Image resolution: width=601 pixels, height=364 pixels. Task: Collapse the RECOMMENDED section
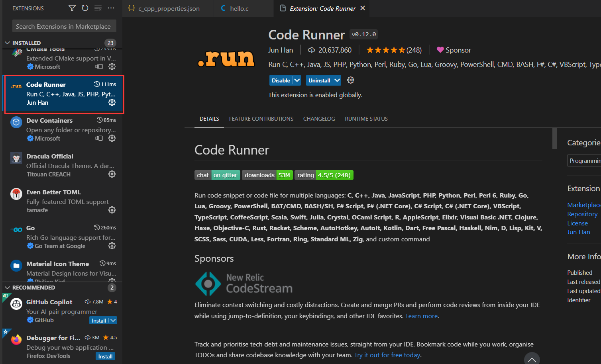point(7,288)
